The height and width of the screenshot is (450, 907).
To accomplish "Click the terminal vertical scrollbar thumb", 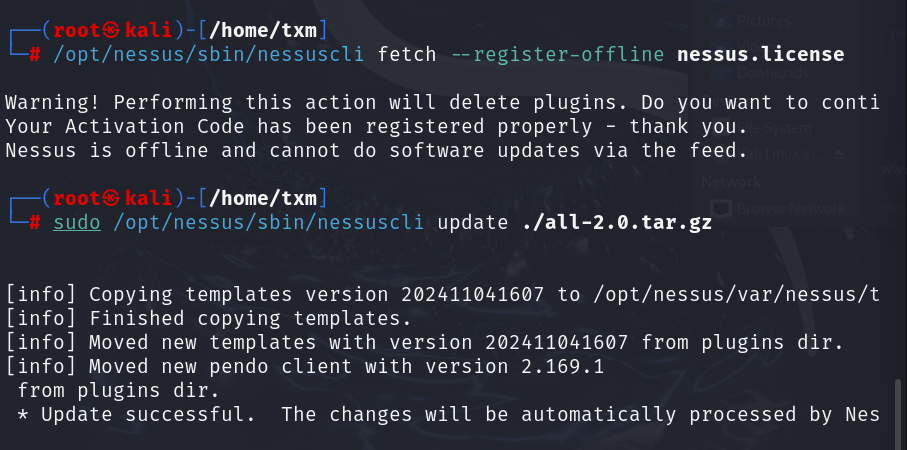I will click(x=898, y=413).
